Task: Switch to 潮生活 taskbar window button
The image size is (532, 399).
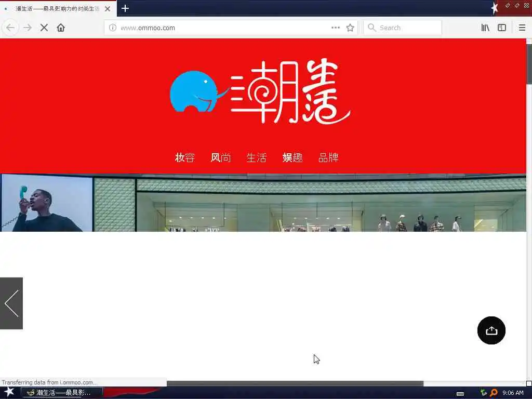Action: tap(62, 393)
